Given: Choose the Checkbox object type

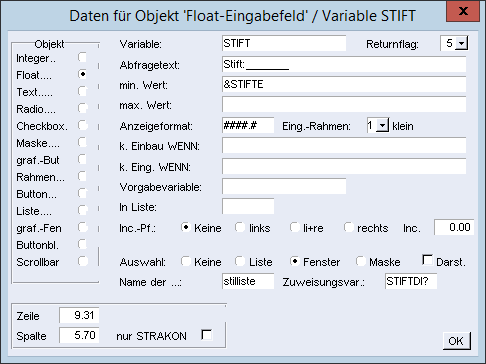Looking at the screenshot, I should coord(83,125).
